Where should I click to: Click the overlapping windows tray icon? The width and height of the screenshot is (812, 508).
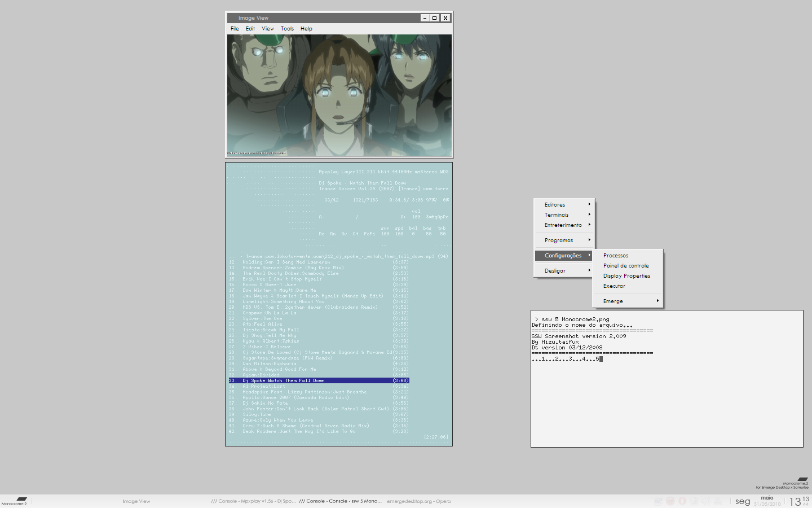(x=658, y=501)
